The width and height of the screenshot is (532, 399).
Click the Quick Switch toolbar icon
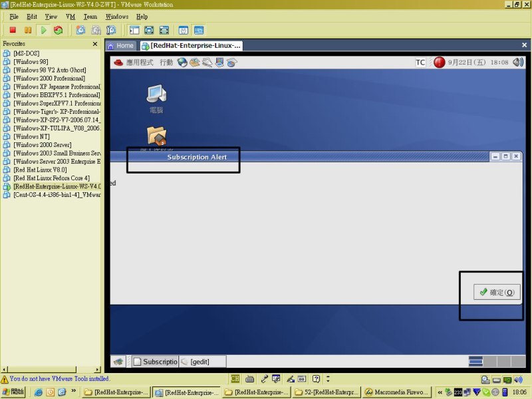(164, 30)
